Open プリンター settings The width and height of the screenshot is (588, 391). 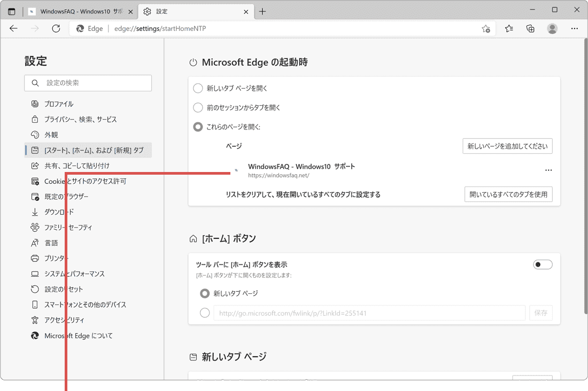coord(88,259)
